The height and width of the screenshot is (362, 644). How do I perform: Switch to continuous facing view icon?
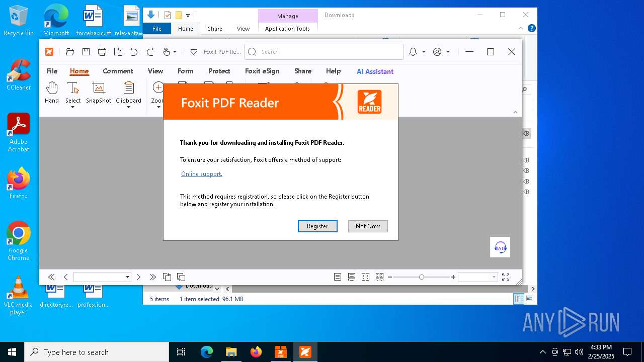380,277
